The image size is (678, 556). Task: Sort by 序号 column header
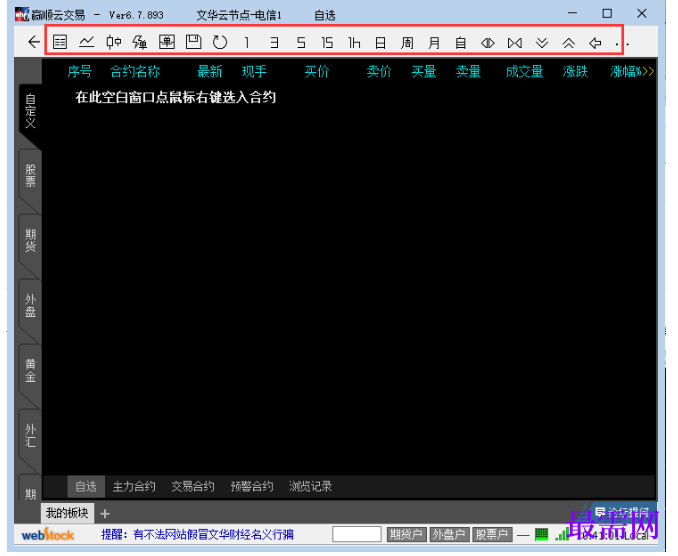coord(80,71)
